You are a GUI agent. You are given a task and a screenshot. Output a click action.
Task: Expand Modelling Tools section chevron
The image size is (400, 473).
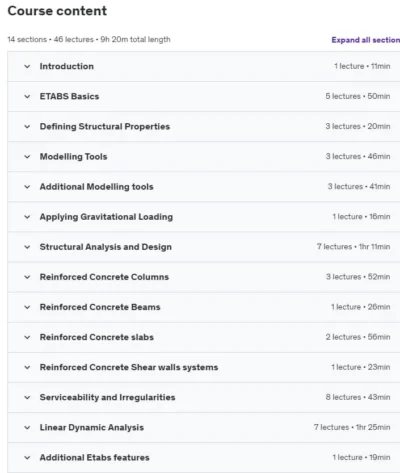27,157
